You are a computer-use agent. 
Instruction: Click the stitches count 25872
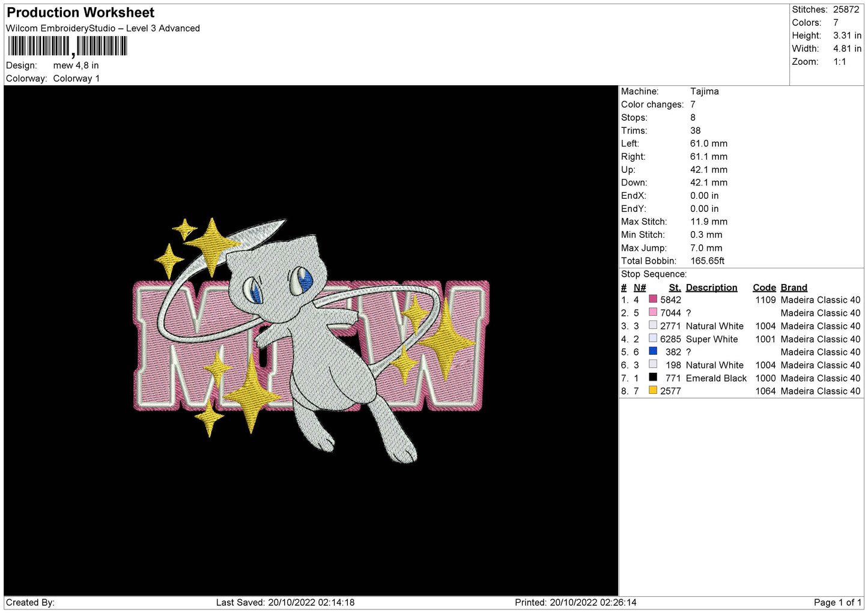click(846, 10)
